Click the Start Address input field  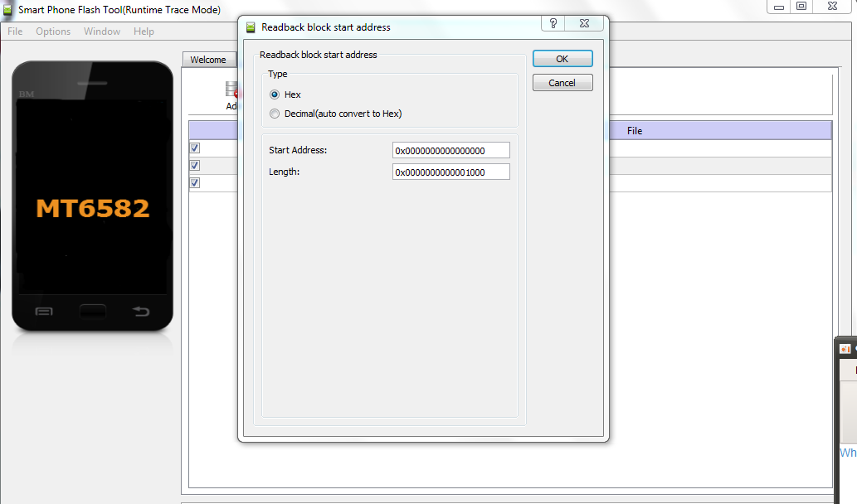tap(450, 150)
